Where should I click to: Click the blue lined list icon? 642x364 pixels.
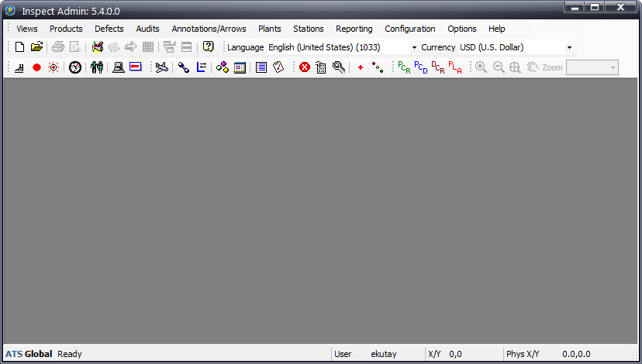coord(261,67)
